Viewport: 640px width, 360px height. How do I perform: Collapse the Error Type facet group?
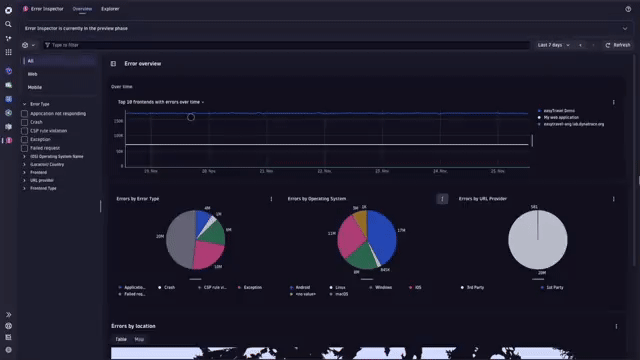24,104
